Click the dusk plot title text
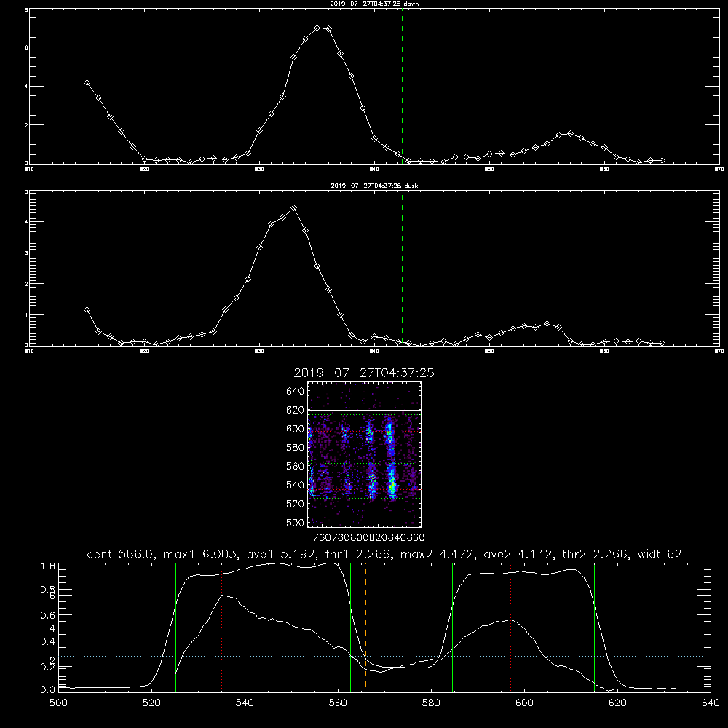Image resolution: width=728 pixels, height=728 pixels. pos(374,186)
